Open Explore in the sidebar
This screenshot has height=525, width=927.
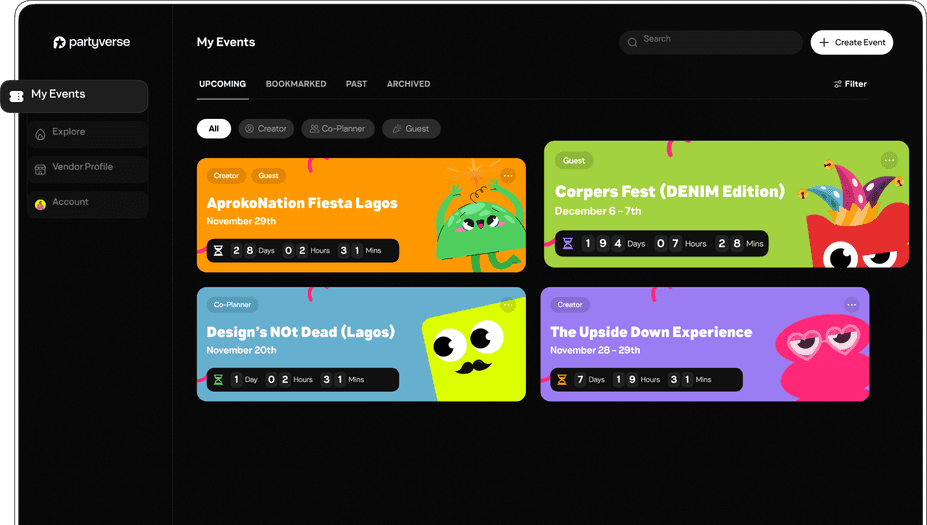[x=87, y=134]
